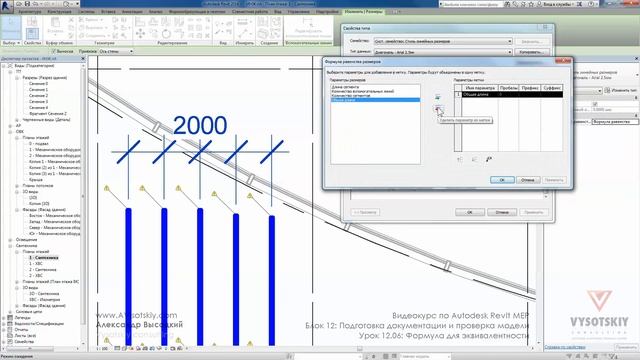The width and height of the screenshot is (640, 360).
Task: Select the 0 - подвал floor plan
Action: 39,144
